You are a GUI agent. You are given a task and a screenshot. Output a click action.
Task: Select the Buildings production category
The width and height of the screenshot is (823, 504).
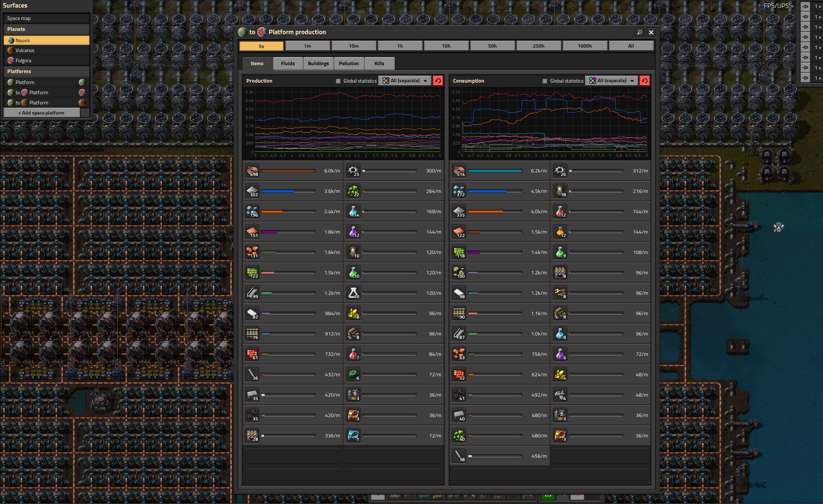318,63
